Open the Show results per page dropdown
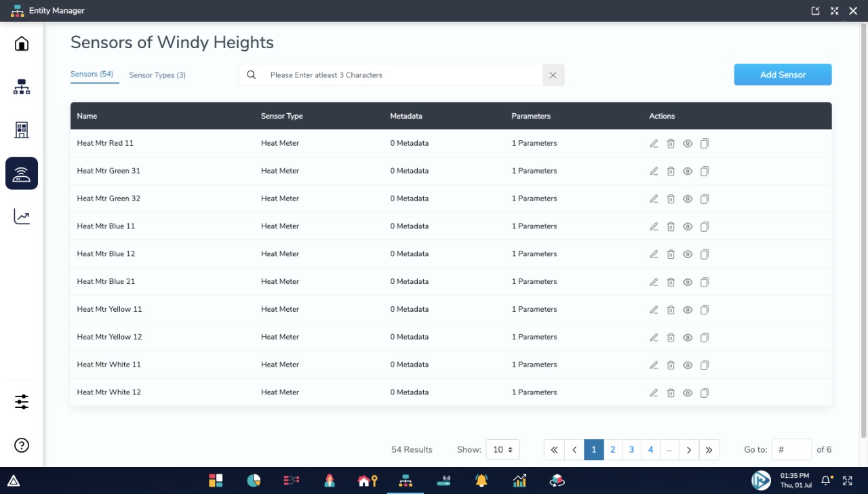The image size is (868, 494). coord(502,449)
